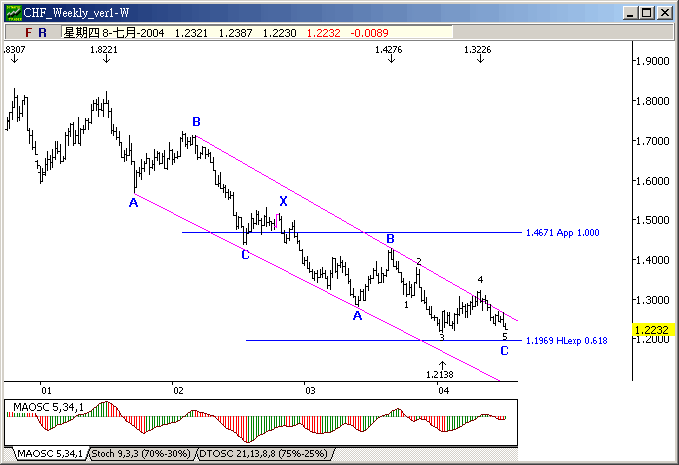This screenshot has width=679, height=465.
Task: Click the 1.4276 swing high label
Action: pos(388,50)
